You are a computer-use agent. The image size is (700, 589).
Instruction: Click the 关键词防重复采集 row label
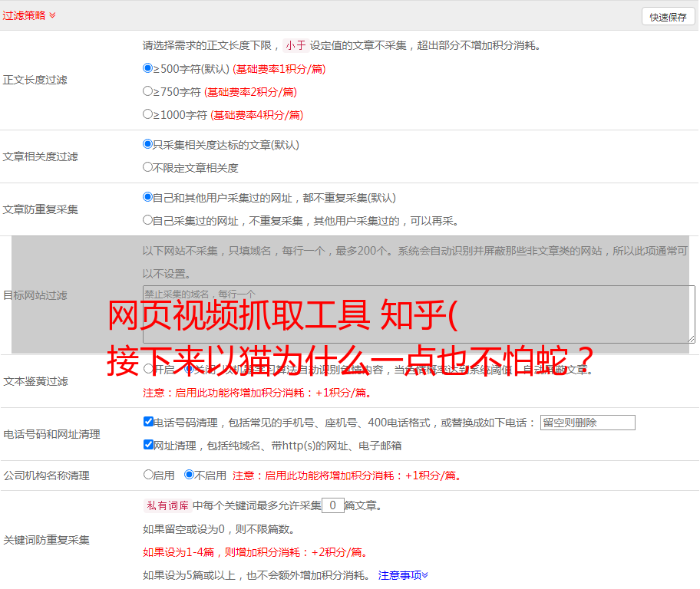tap(46, 540)
